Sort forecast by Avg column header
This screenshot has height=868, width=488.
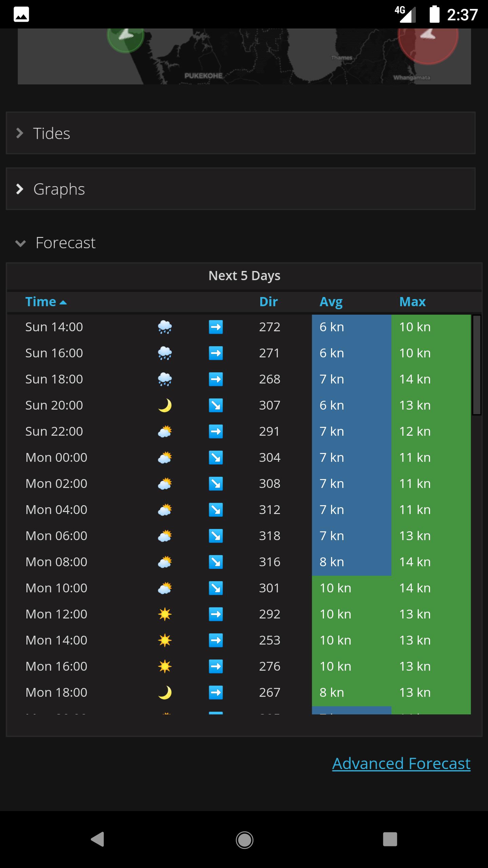331,302
